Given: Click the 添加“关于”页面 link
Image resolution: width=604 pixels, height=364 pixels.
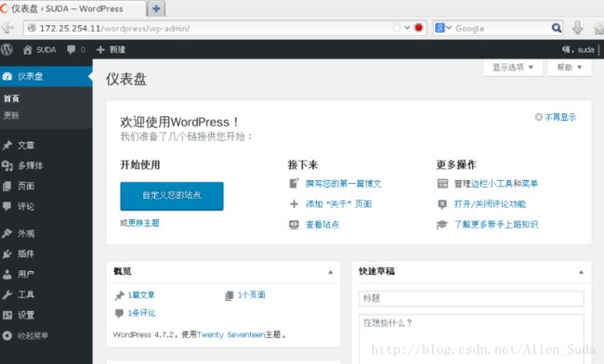Looking at the screenshot, I should coord(338,204).
